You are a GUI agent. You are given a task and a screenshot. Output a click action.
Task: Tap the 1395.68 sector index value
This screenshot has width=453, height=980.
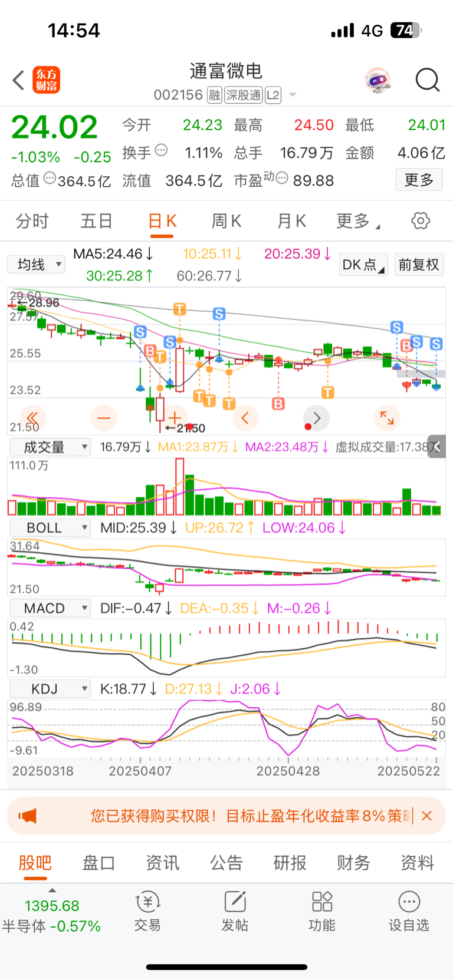[52, 906]
